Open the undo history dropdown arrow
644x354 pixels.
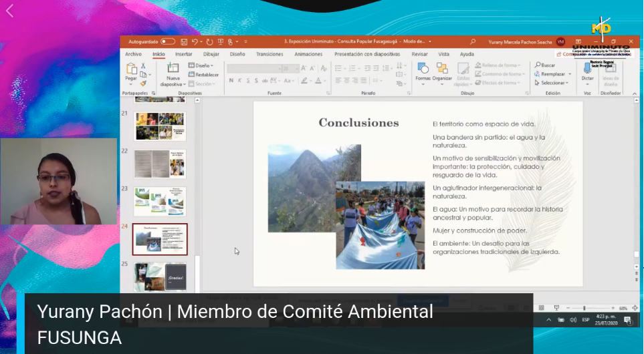(201, 42)
